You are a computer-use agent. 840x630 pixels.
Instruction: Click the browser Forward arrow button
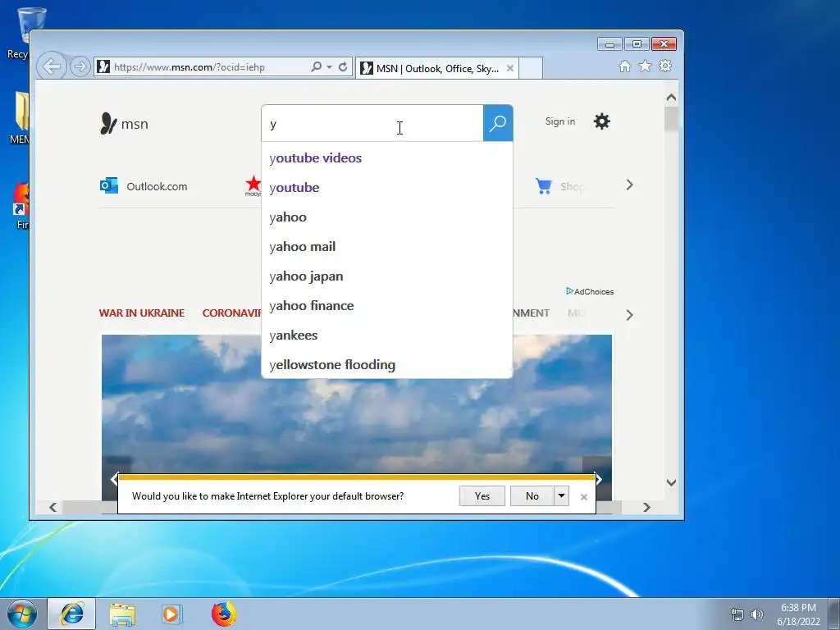pyautogui.click(x=80, y=67)
